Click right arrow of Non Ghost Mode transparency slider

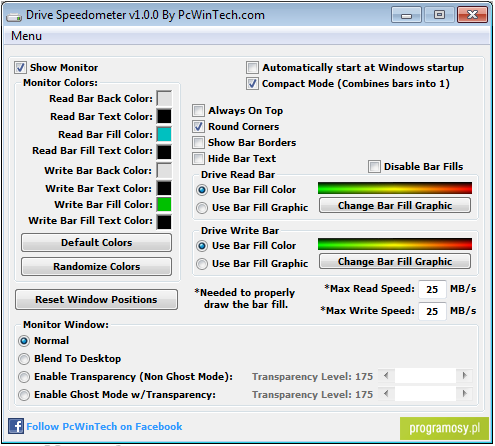pos(464,376)
